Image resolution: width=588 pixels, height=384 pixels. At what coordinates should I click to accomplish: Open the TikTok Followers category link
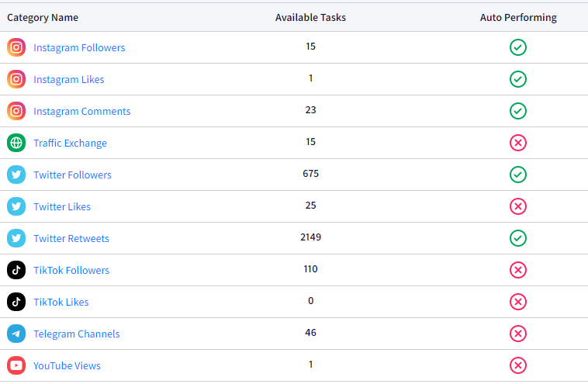[x=71, y=271]
